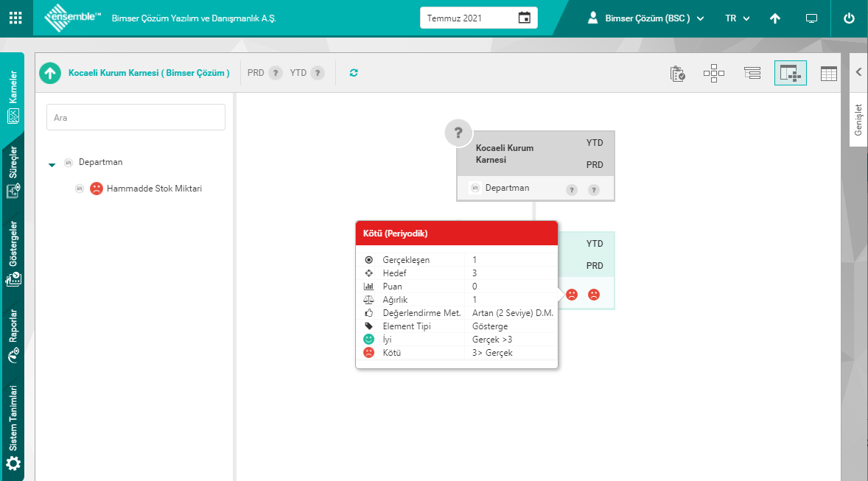Select the tree with diagram view icon
The width and height of the screenshot is (868, 481).
click(790, 73)
